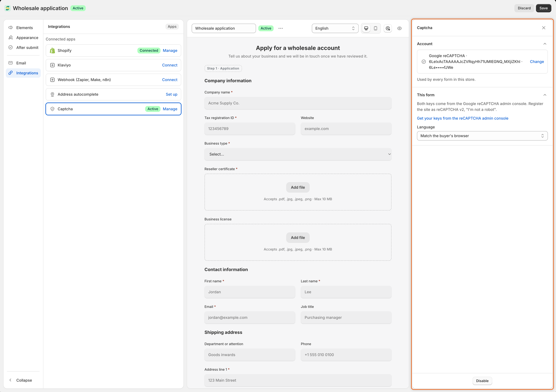Switch to desktop preview icon
This screenshot has width=556, height=392.
366,28
